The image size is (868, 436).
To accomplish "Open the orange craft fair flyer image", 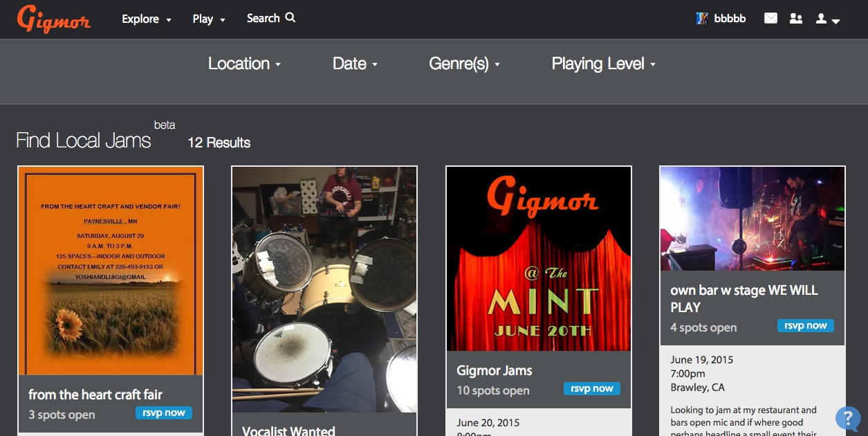I will 111,270.
